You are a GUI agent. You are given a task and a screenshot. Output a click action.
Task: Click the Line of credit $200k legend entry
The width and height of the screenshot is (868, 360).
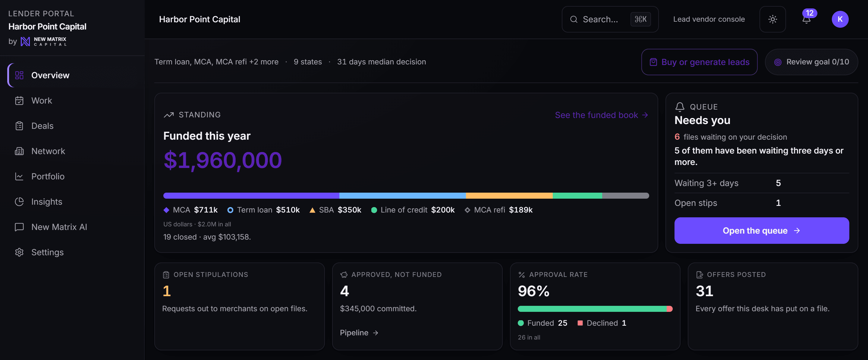[412, 210]
